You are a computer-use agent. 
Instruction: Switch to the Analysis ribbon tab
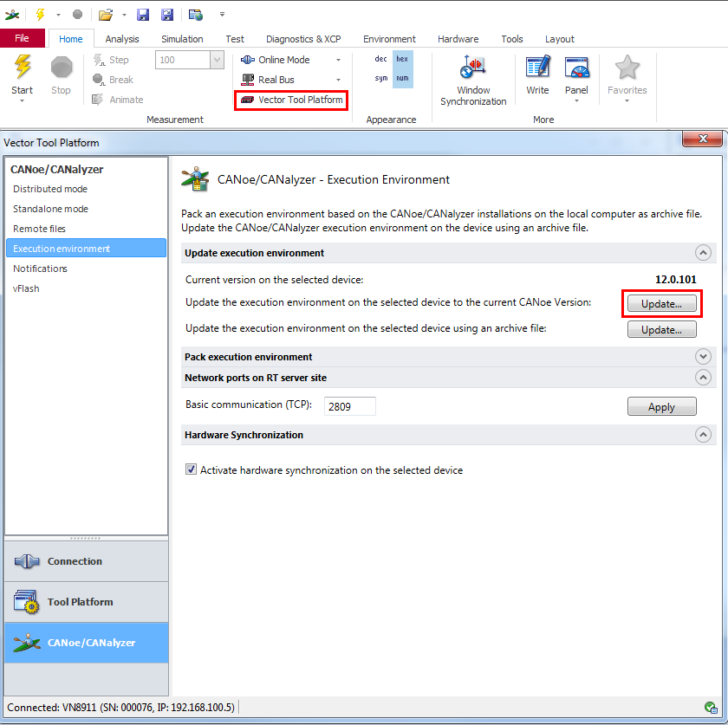coord(122,39)
